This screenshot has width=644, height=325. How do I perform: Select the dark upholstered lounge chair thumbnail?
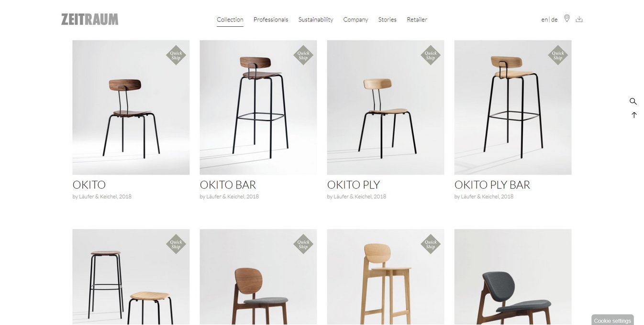point(513,277)
